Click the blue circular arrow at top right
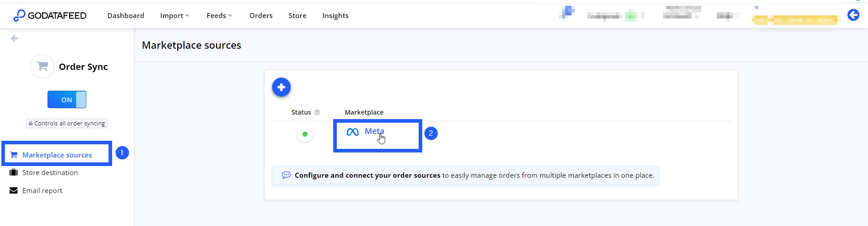868x226 pixels. [853, 15]
